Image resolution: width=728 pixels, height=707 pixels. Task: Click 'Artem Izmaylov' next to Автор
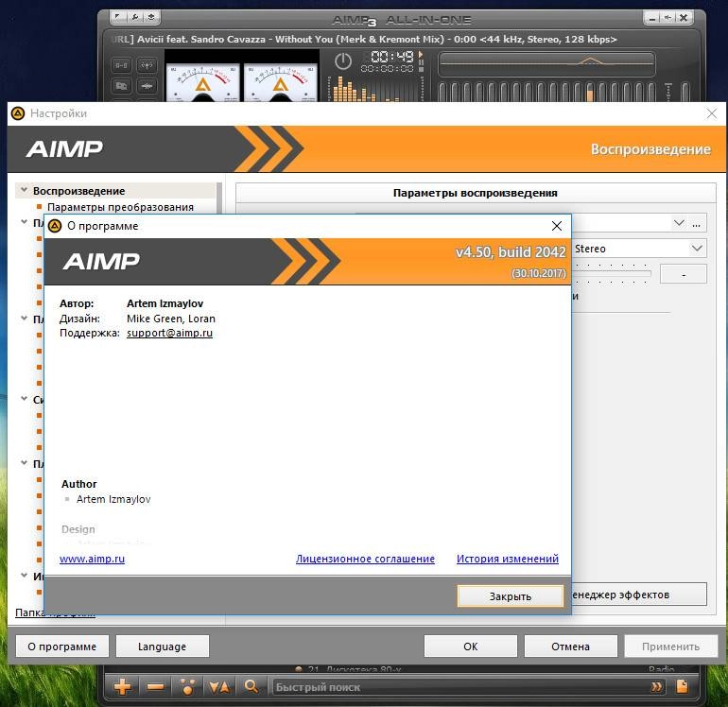coord(165,303)
